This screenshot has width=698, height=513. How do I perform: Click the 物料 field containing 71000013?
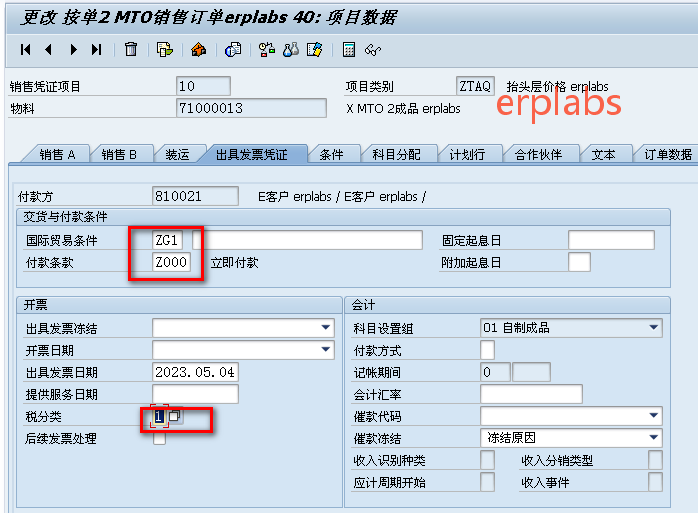[x=251, y=108]
